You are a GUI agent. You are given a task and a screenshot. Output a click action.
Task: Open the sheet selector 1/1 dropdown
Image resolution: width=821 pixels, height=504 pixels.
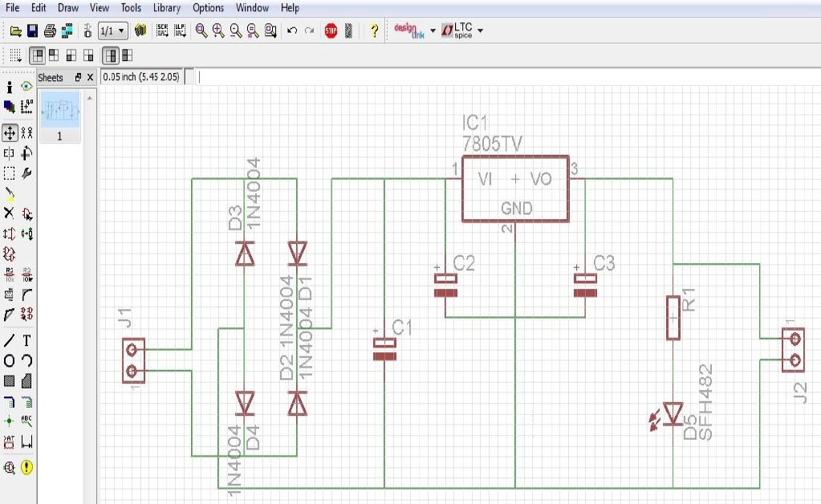112,30
